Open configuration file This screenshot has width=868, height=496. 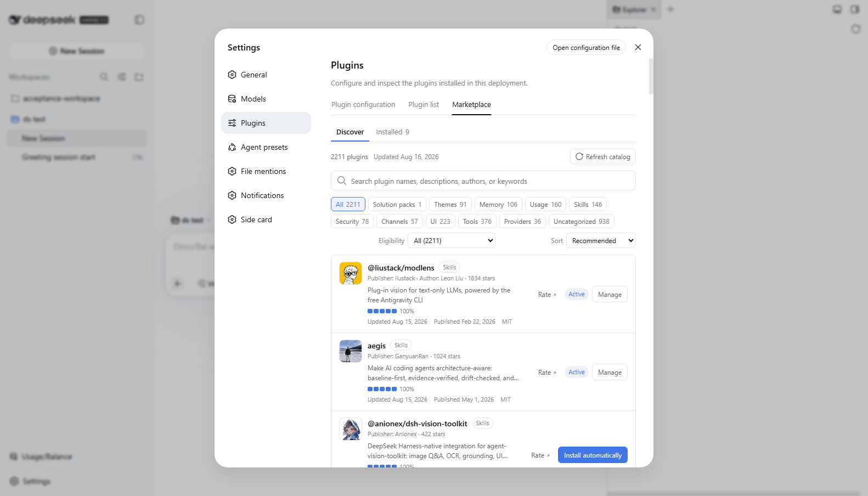586,48
